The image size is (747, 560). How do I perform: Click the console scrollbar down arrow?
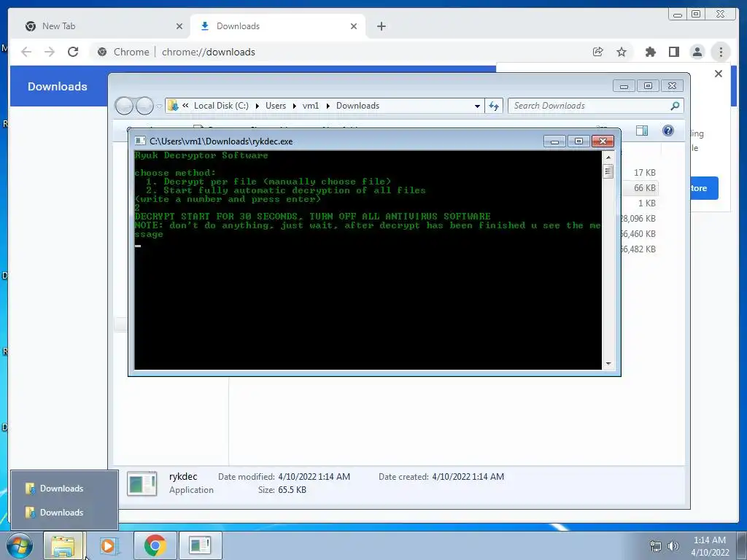608,364
